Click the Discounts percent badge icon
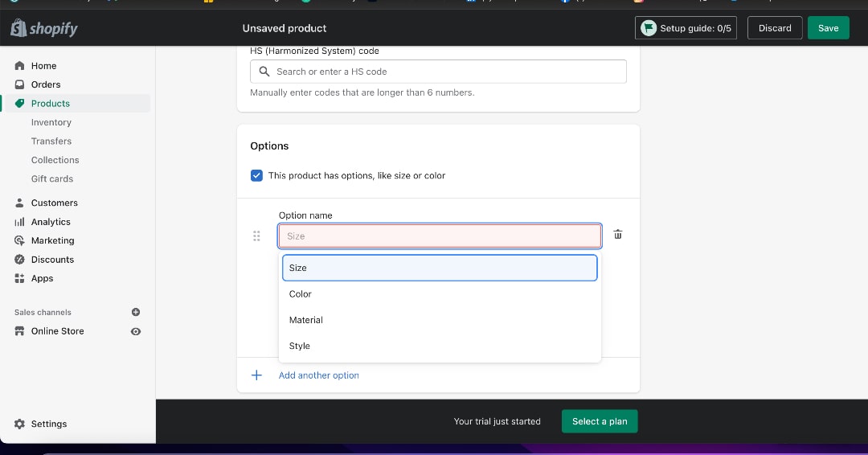Screen dimensions: 868x455 click(19, 260)
